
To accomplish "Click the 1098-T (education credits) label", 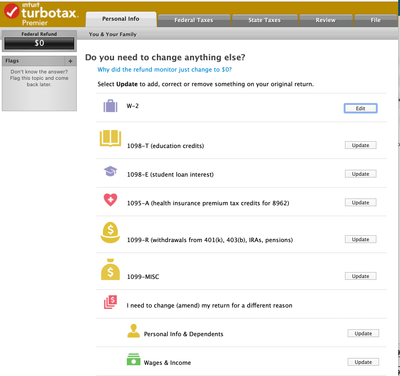I will click(165, 146).
